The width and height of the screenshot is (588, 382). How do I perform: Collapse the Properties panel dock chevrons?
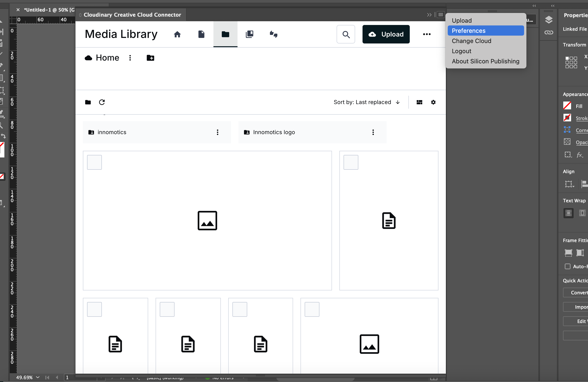553,6
